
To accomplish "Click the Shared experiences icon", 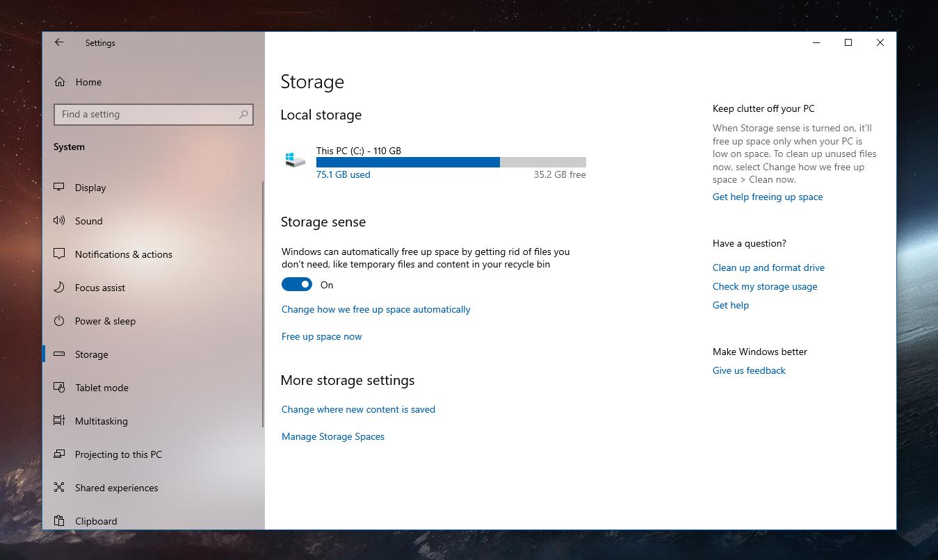I will click(59, 488).
